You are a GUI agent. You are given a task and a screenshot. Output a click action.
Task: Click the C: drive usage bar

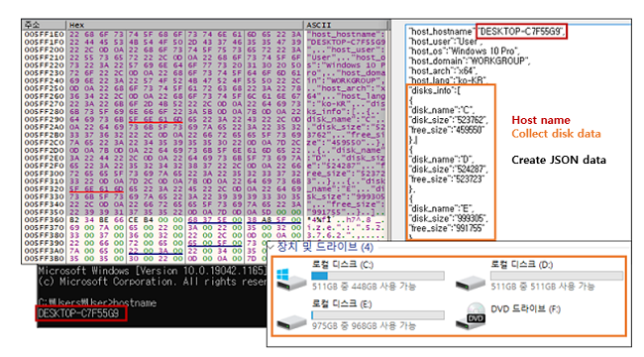pos(377,275)
